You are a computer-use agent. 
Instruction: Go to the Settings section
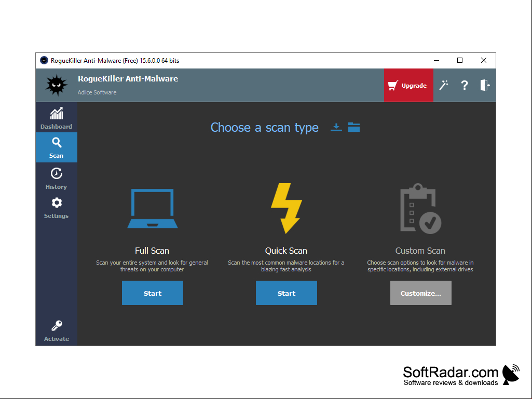(57, 208)
